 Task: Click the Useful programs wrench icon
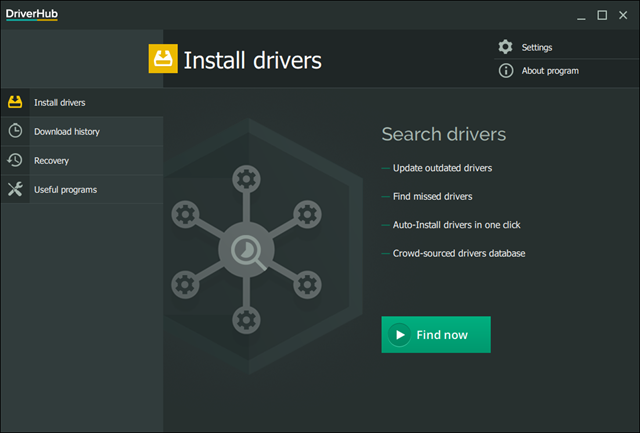15,189
